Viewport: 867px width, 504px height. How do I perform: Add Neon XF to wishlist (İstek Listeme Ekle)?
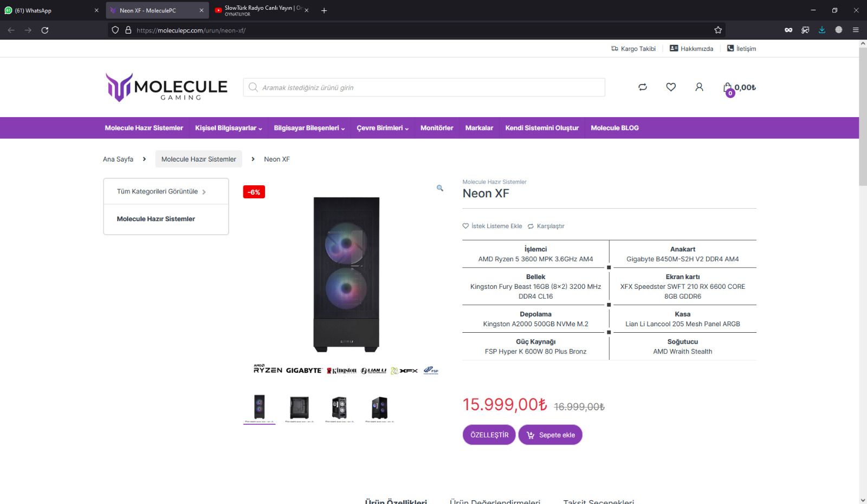pyautogui.click(x=492, y=226)
